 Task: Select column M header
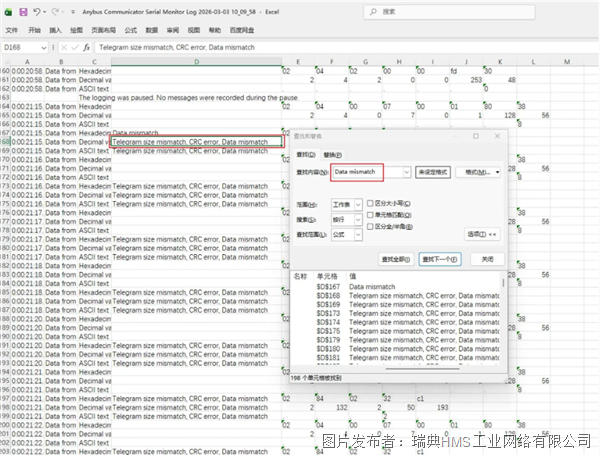[567, 62]
